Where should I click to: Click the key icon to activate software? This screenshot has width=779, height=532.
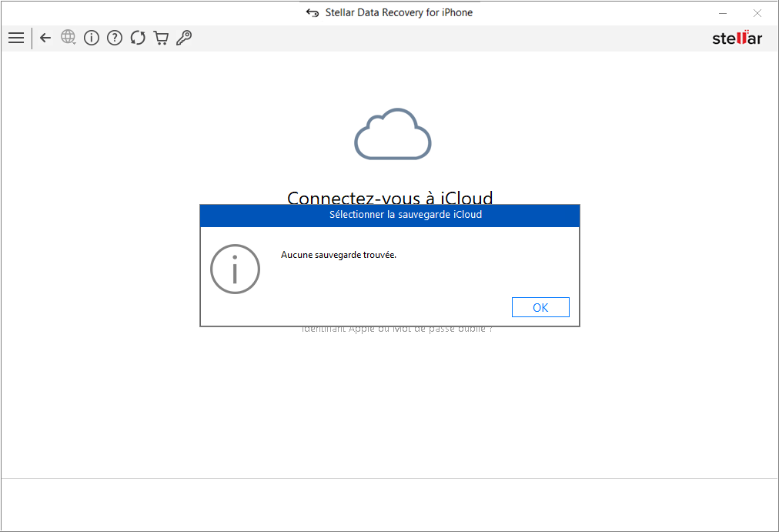tap(184, 38)
